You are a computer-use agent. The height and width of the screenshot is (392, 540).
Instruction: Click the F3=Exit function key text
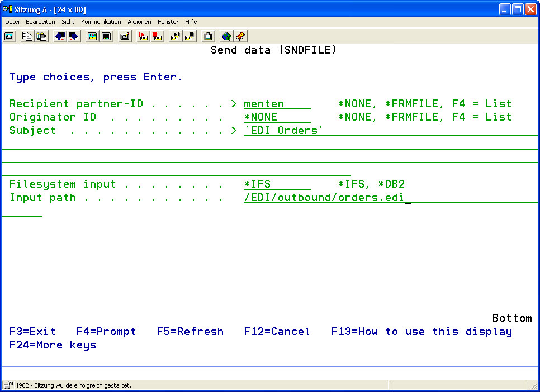(x=32, y=332)
